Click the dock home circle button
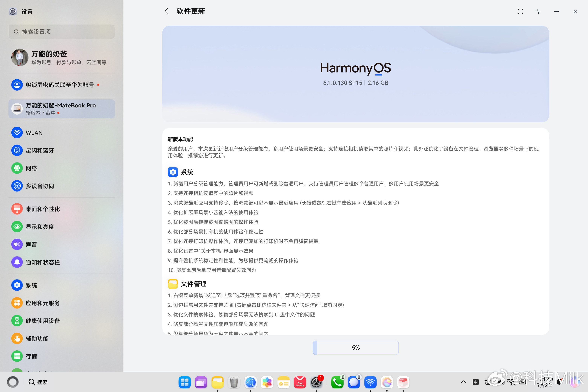Viewport: 588px width, 392px height. coord(13,382)
